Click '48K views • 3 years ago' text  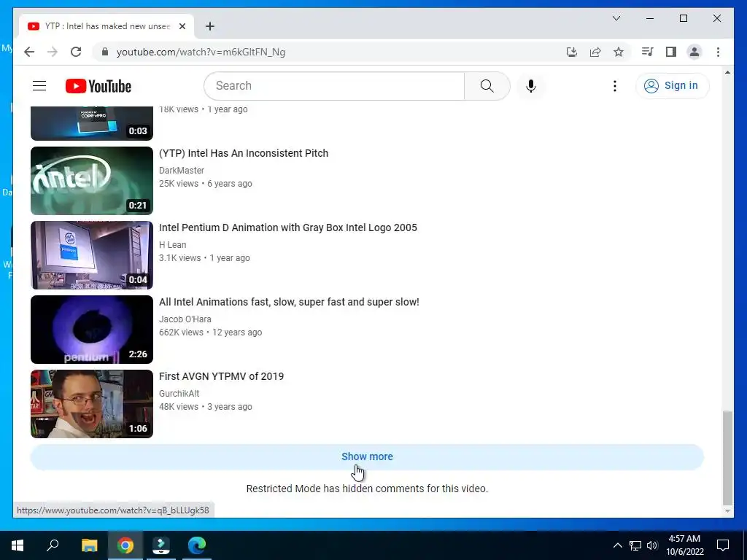pos(205,407)
